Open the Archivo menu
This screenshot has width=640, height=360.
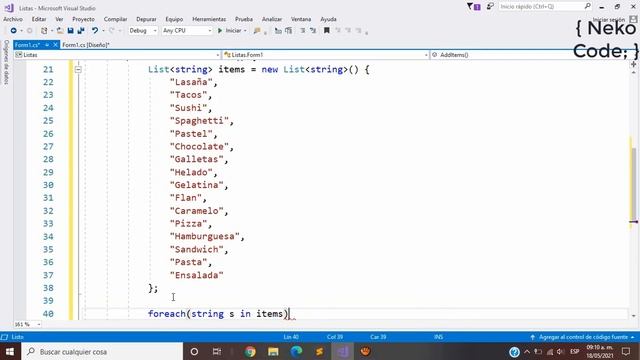[13, 19]
